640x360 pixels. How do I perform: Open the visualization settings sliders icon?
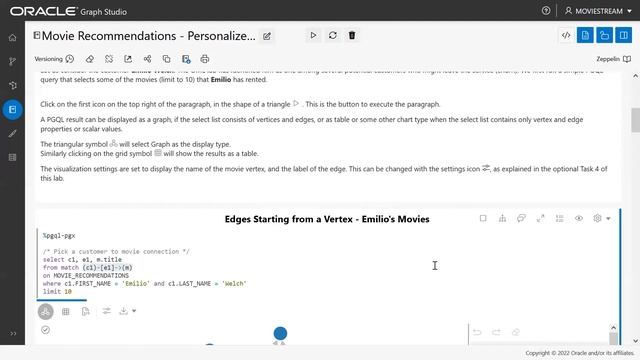click(107, 311)
